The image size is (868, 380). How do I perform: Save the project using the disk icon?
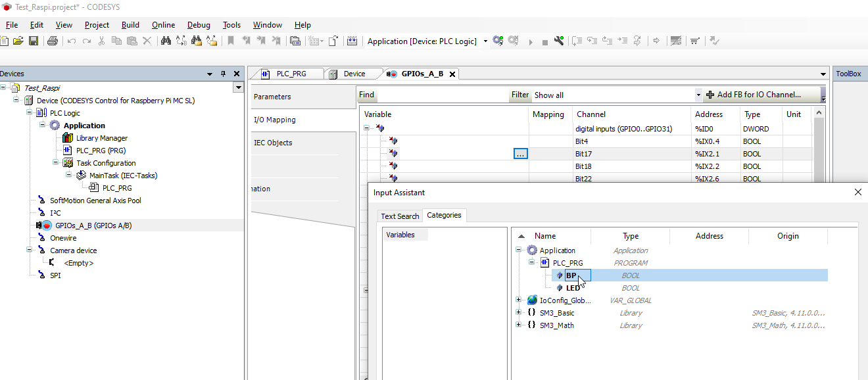click(x=33, y=41)
